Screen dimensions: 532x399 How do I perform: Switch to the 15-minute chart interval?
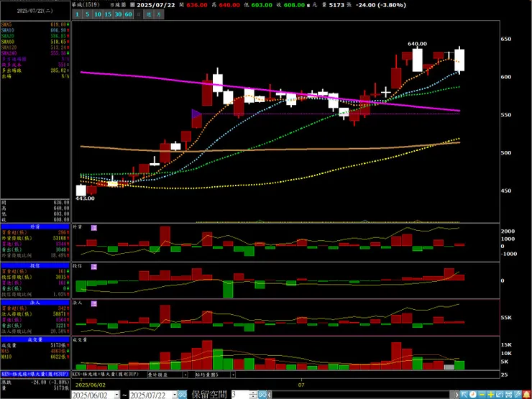(x=108, y=14)
